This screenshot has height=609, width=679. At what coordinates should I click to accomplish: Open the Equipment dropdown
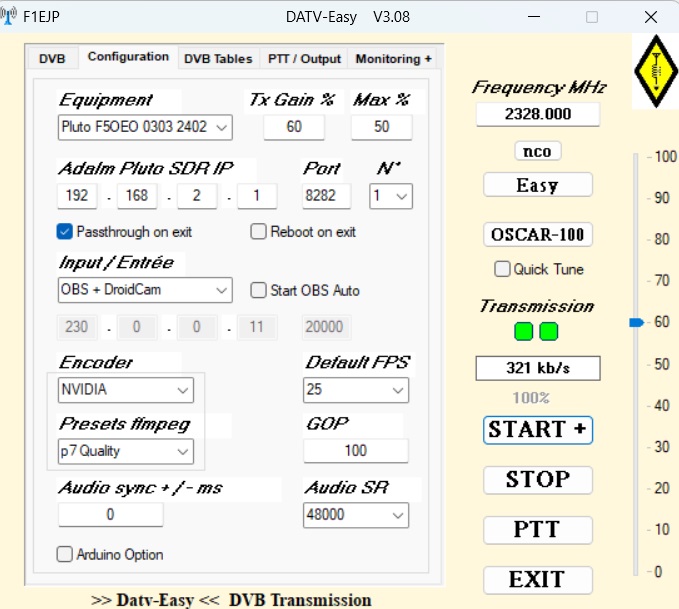point(145,127)
